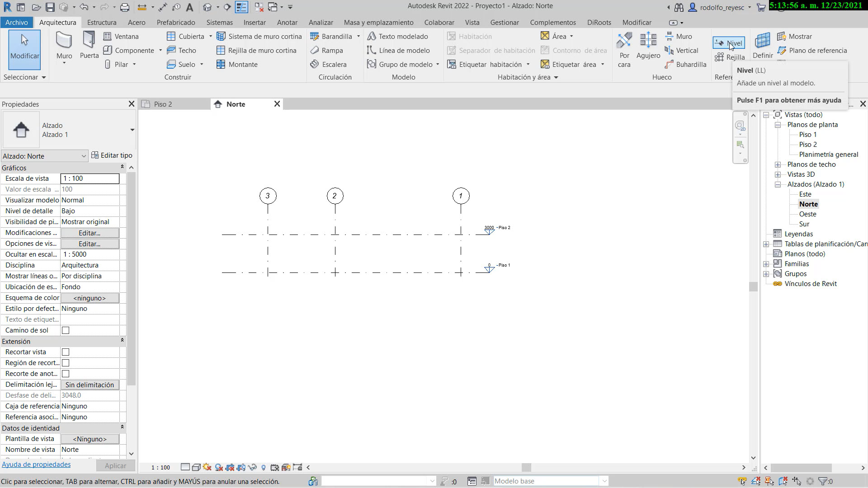Switch to the Vista ribbon tab
The image size is (868, 488).
point(472,22)
